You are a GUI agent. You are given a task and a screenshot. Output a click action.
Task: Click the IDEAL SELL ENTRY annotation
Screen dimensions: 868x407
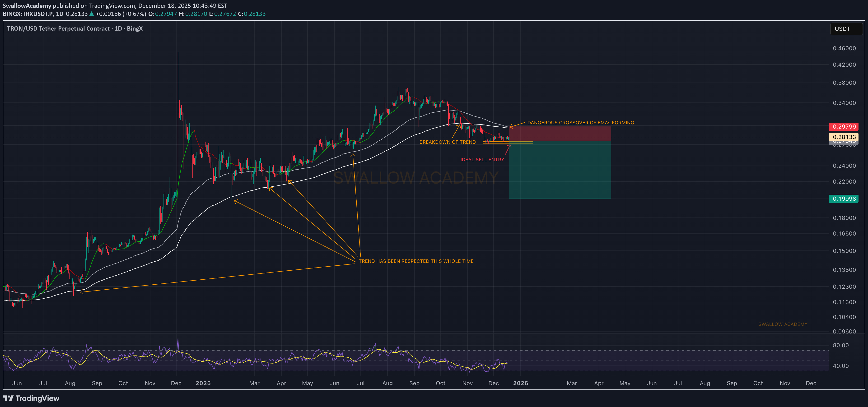coord(482,160)
